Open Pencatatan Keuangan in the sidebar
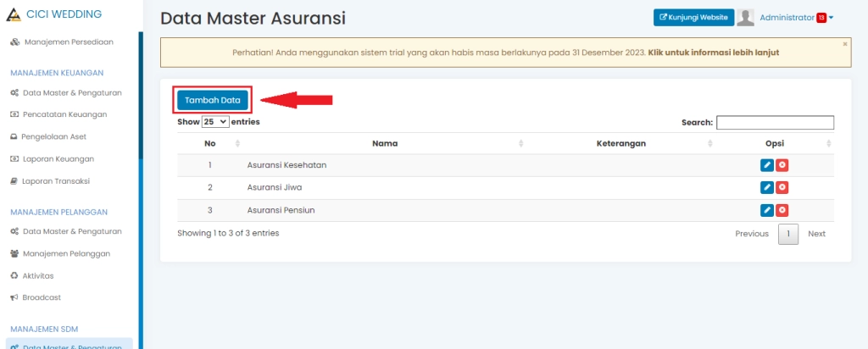Screen dimensions: 868x349 pyautogui.click(x=64, y=114)
